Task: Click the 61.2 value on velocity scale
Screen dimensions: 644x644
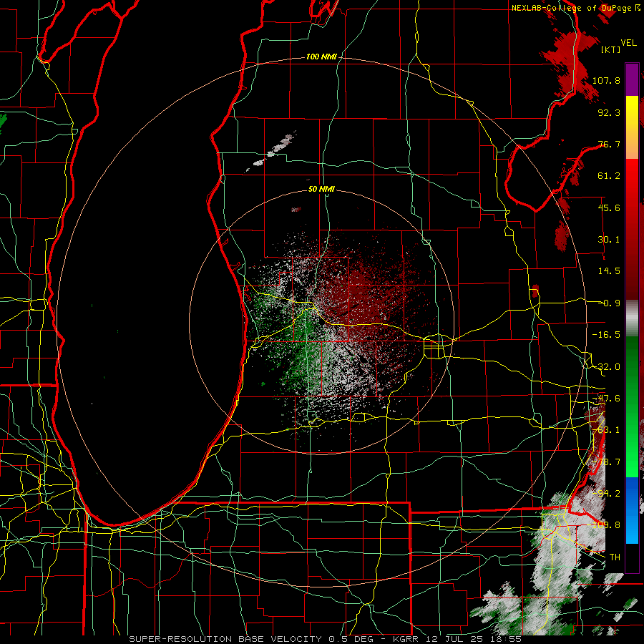Action: click(609, 176)
